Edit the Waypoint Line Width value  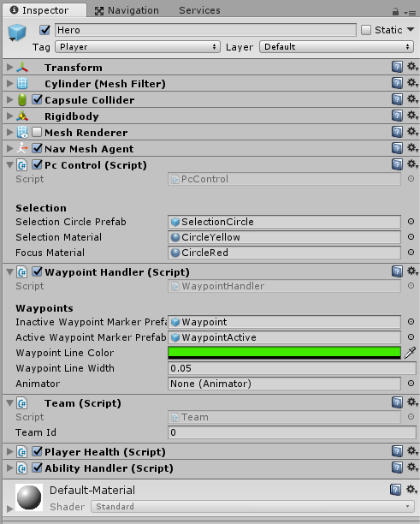click(x=292, y=368)
